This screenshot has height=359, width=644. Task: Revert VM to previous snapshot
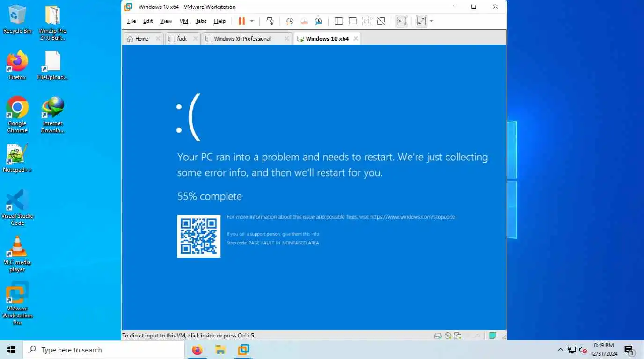[304, 21]
